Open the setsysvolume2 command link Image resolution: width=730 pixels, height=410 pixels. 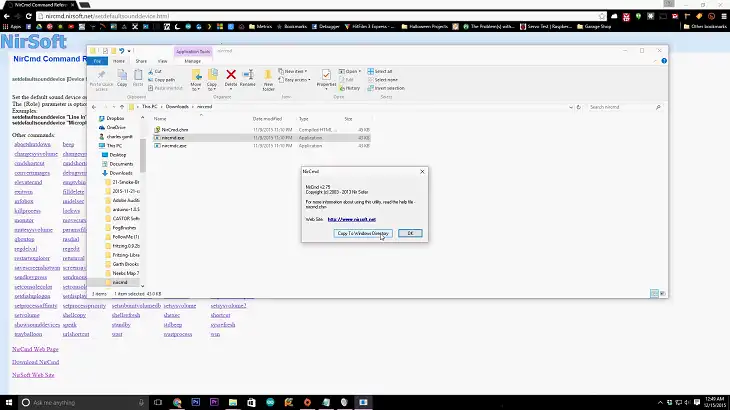[228, 306]
